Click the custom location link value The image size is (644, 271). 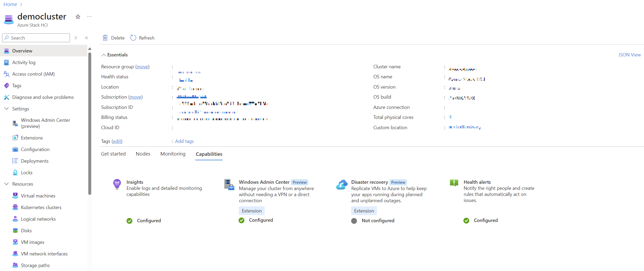pos(464,127)
